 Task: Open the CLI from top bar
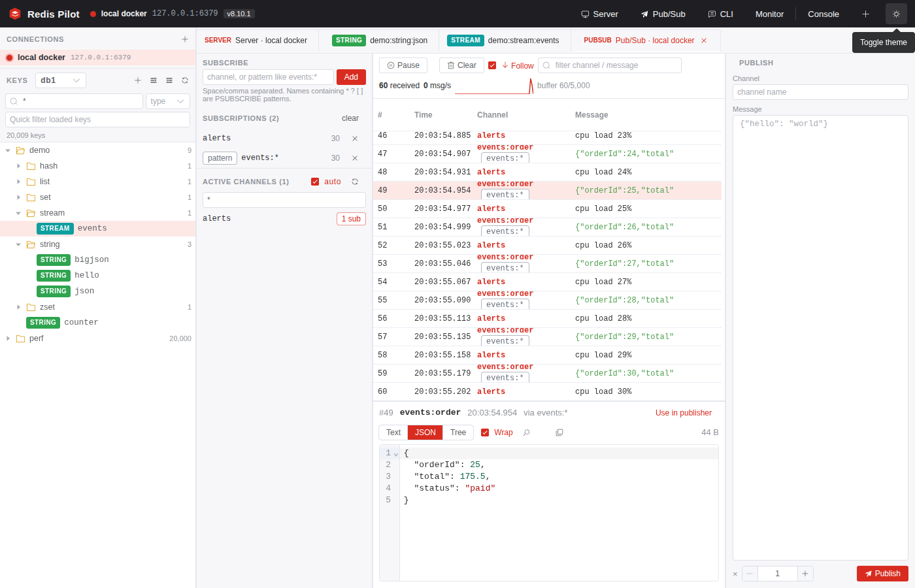point(720,14)
